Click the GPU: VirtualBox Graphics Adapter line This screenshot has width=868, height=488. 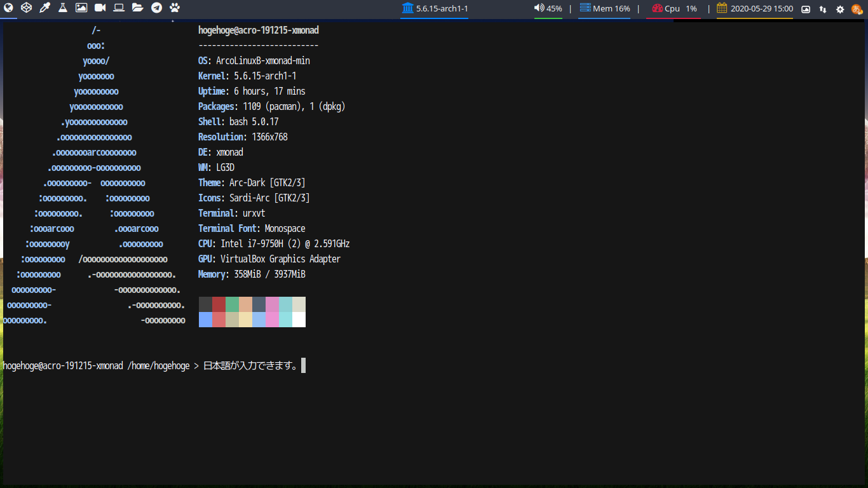pyautogui.click(x=269, y=259)
